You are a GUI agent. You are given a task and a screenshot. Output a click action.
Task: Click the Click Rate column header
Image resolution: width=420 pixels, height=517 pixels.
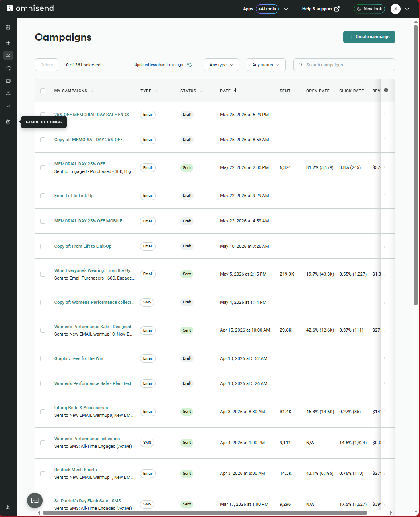click(x=352, y=91)
